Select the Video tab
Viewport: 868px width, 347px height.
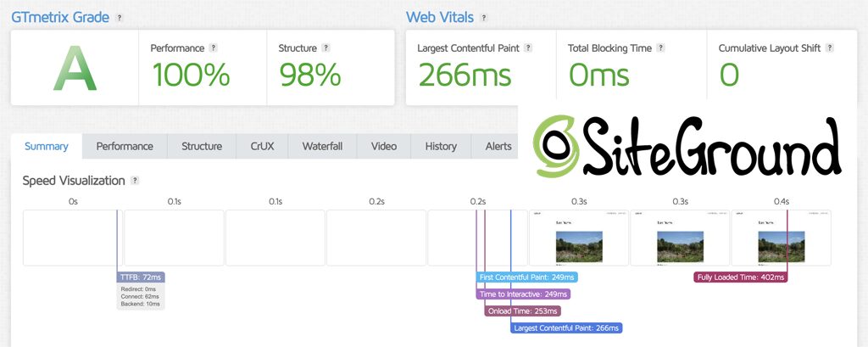pos(383,146)
